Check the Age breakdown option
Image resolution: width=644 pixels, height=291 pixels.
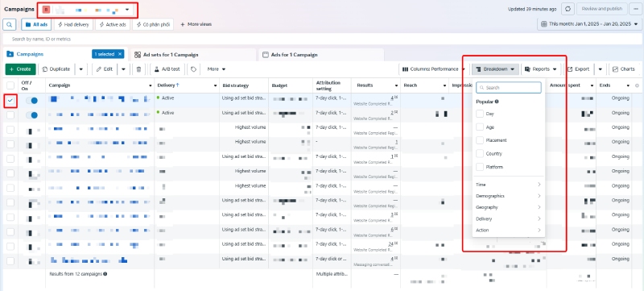coord(479,127)
